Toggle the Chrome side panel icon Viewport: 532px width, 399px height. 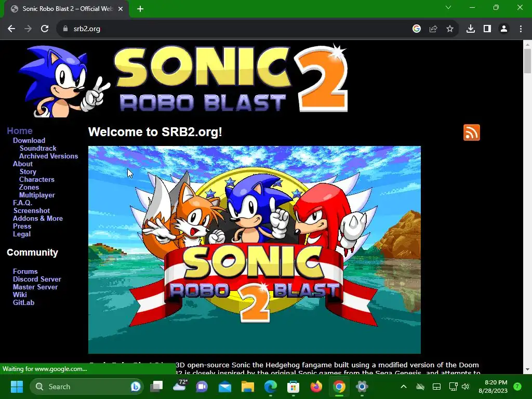(x=487, y=29)
